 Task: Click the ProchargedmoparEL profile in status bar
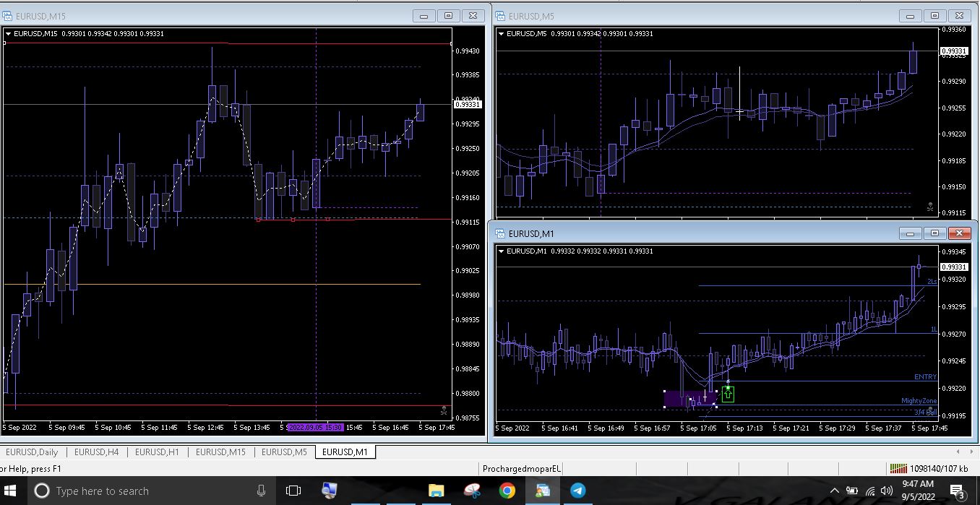tap(522, 468)
